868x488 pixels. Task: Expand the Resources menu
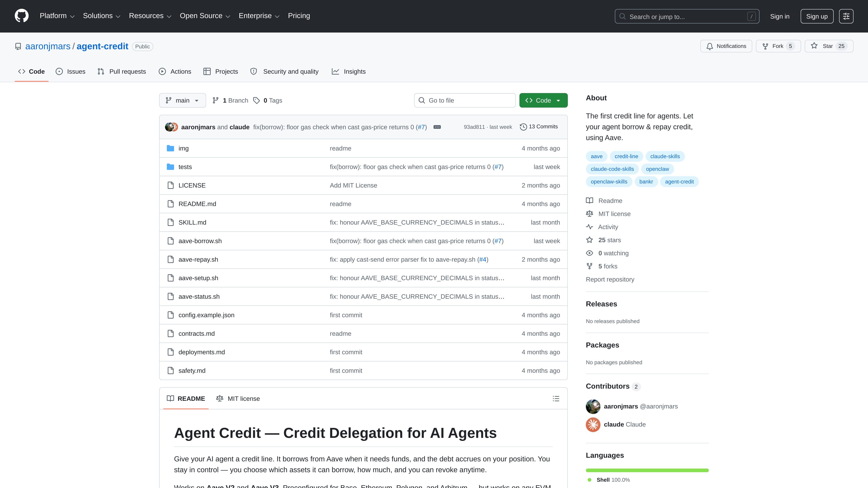[x=150, y=16]
